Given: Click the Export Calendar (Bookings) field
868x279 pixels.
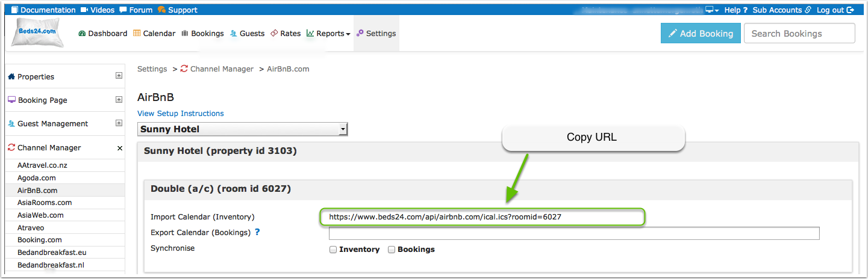Looking at the screenshot, I should pos(574,233).
